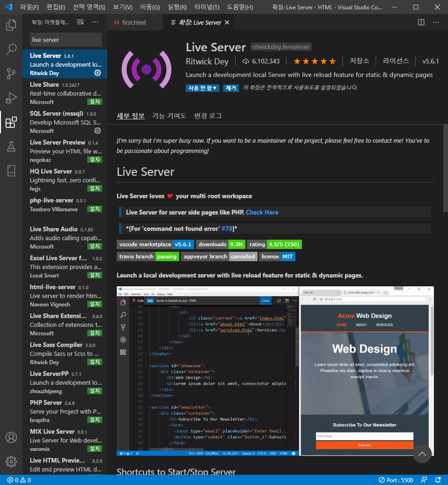
Task: Select Live Share Audio in extension list
Action: 65,237
